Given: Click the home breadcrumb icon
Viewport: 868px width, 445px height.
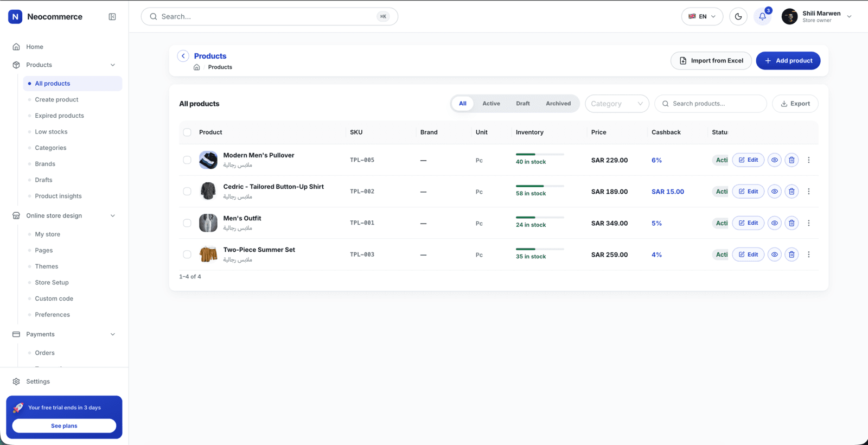Looking at the screenshot, I should click(197, 67).
